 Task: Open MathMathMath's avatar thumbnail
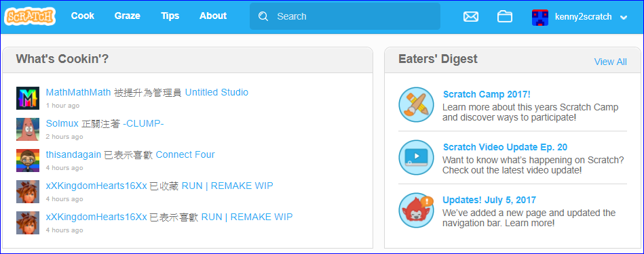[x=28, y=98]
